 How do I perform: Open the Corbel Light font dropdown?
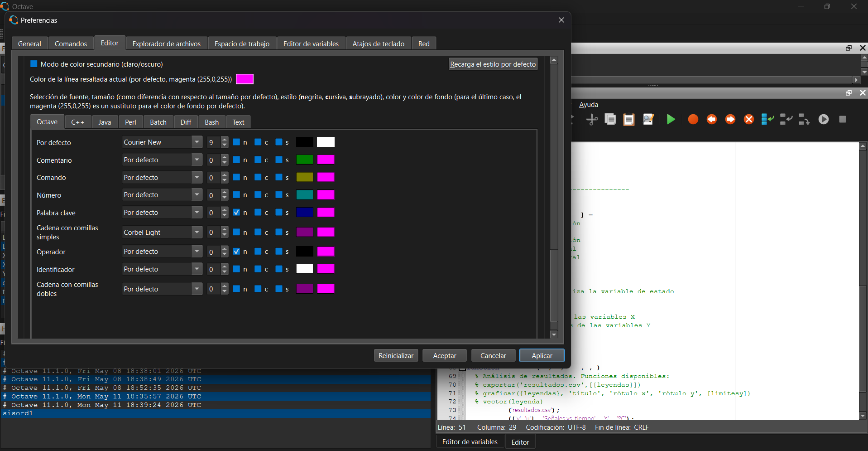(162, 232)
